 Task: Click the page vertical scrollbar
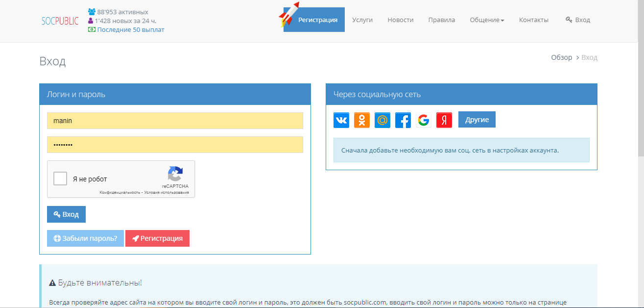pos(641,77)
